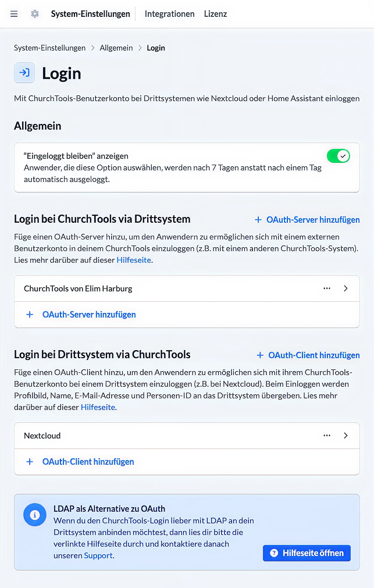Image resolution: width=374 pixels, height=588 pixels.
Task: Click the blue Login arrow icon beside heading
Action: point(24,73)
